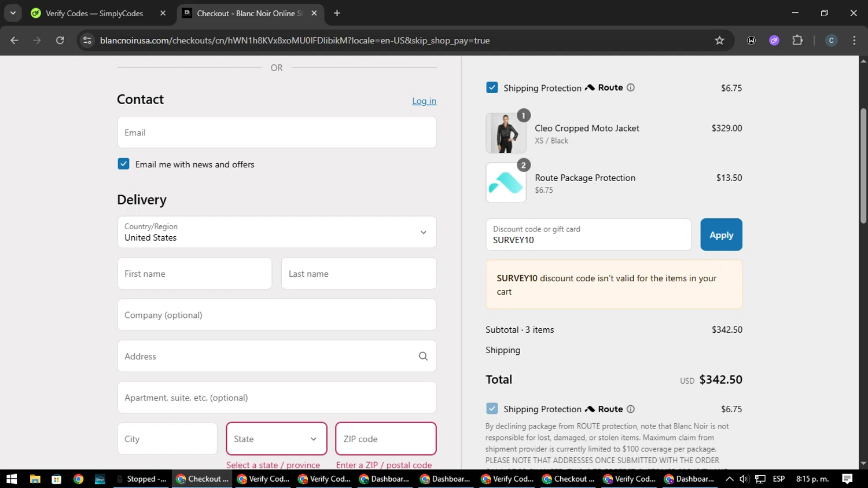The height and width of the screenshot is (488, 868).
Task: Click the USD $342.50 total amount
Action: [x=711, y=380]
